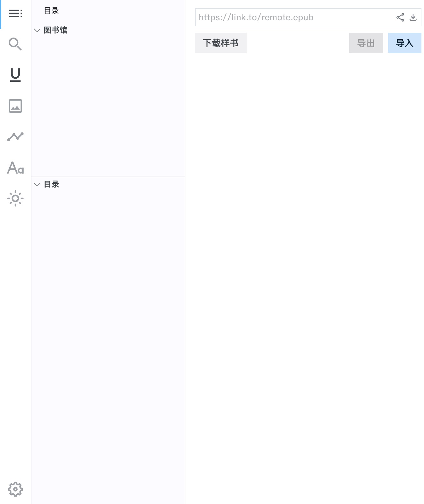Click the divider between library and contents panes
424x504 pixels.
[108, 177]
